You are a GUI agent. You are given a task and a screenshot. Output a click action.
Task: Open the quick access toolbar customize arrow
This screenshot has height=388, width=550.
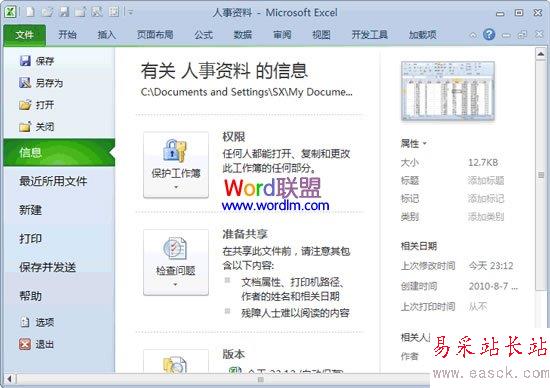tap(130, 12)
